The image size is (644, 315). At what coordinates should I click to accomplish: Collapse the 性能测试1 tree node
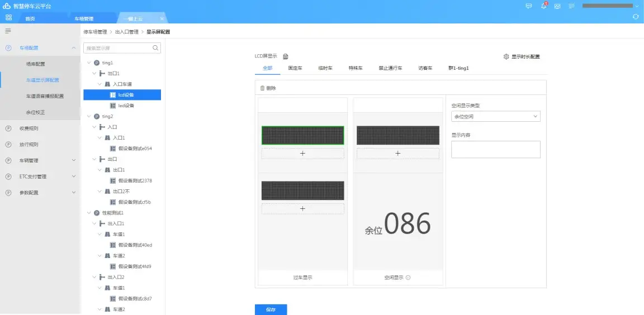(x=88, y=213)
